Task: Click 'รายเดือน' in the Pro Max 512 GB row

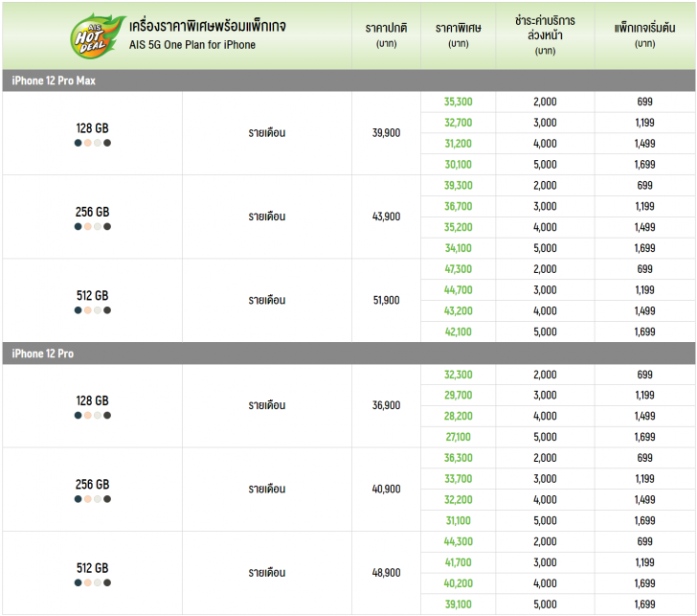Action: click(267, 300)
